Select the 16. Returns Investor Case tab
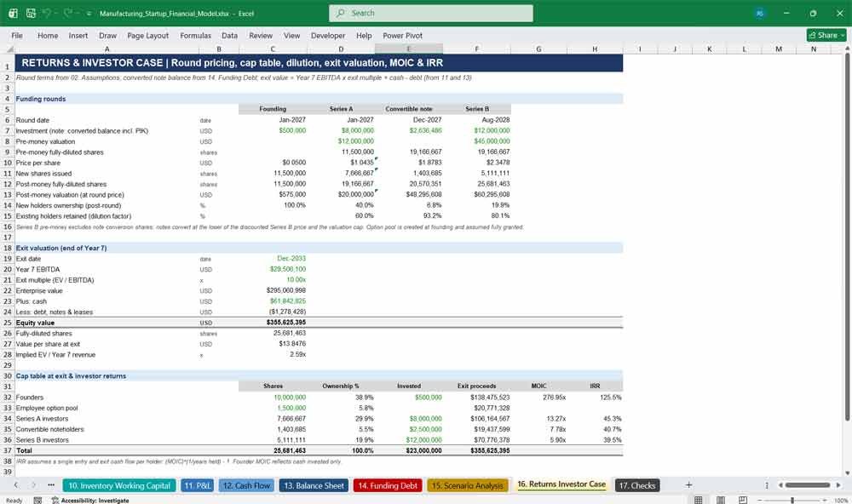The image size is (852, 504). (561, 484)
